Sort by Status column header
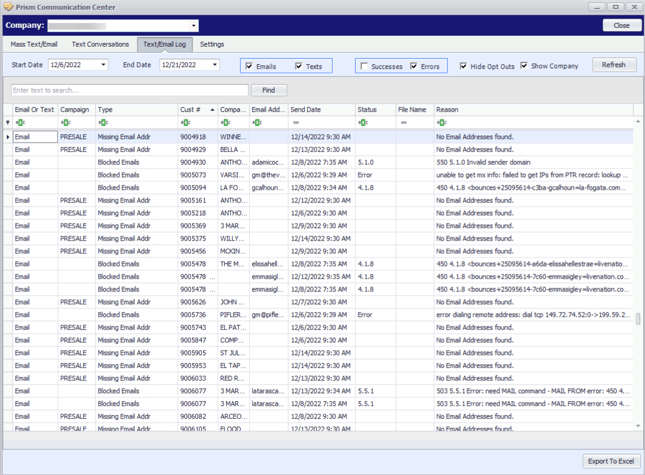The height and width of the screenshot is (475, 645). (x=376, y=110)
